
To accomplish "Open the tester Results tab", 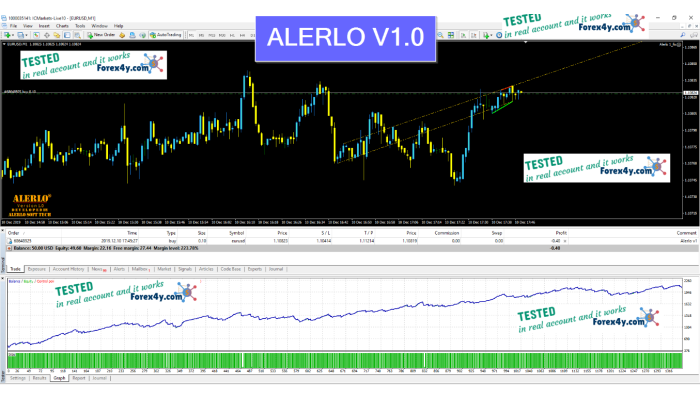I will 39,378.
